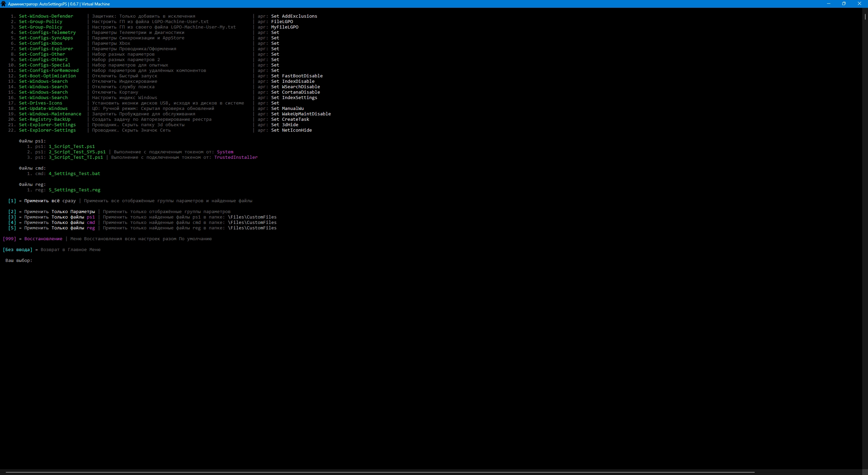Click the 'TrustedInstaller' token label
This screenshot has height=475, width=868.
point(236,157)
